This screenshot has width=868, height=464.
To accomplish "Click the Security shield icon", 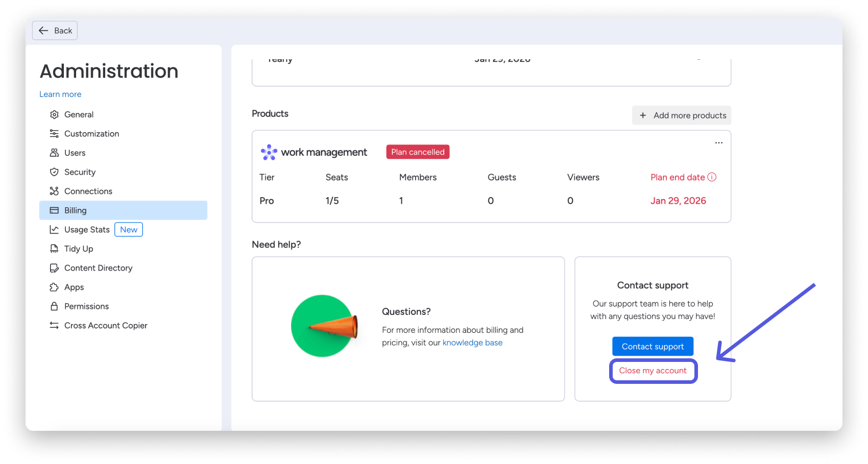I will coord(54,172).
